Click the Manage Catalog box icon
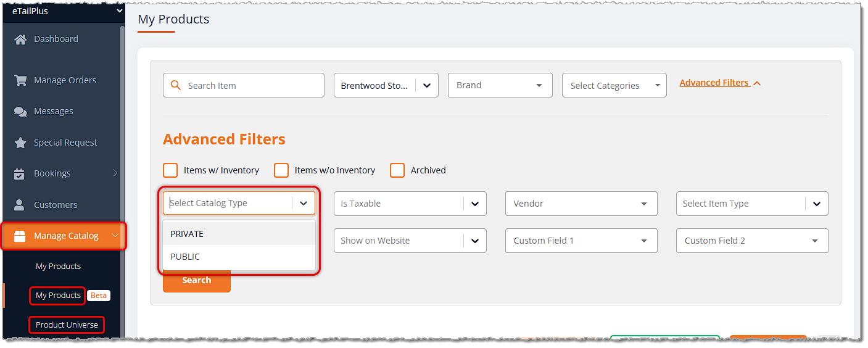Screen dimensions: 868x348 click(x=20, y=236)
